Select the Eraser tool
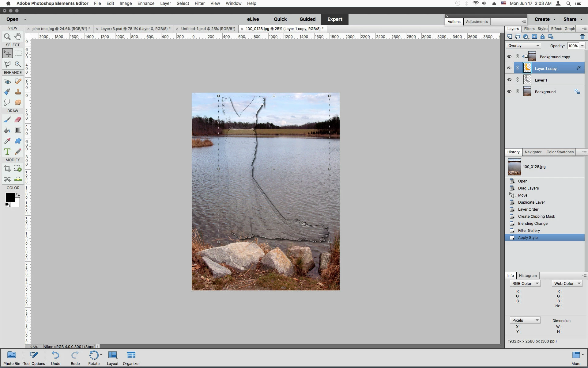This screenshot has width=588, height=368. (18, 120)
